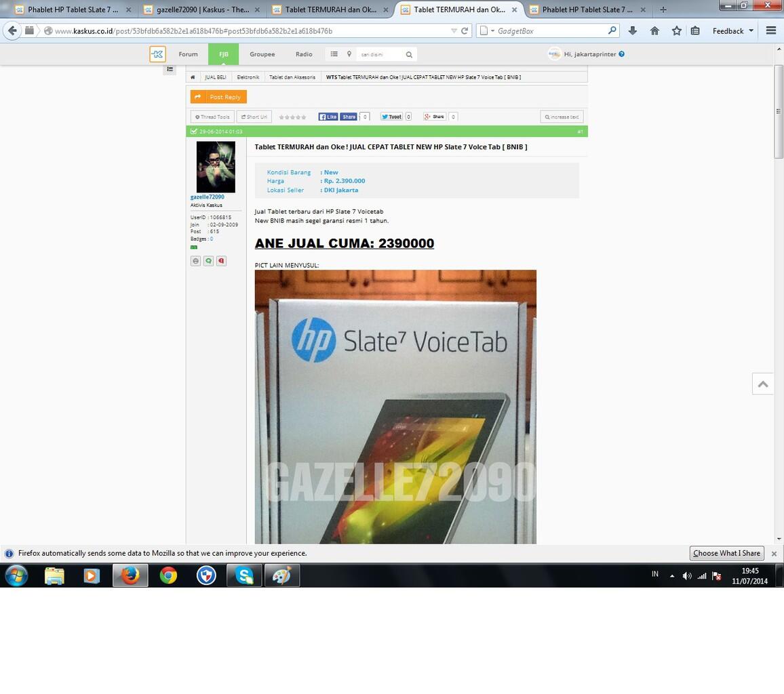Open the Firefox hamburger menu
The width and height of the screenshot is (784, 694).
click(x=770, y=30)
